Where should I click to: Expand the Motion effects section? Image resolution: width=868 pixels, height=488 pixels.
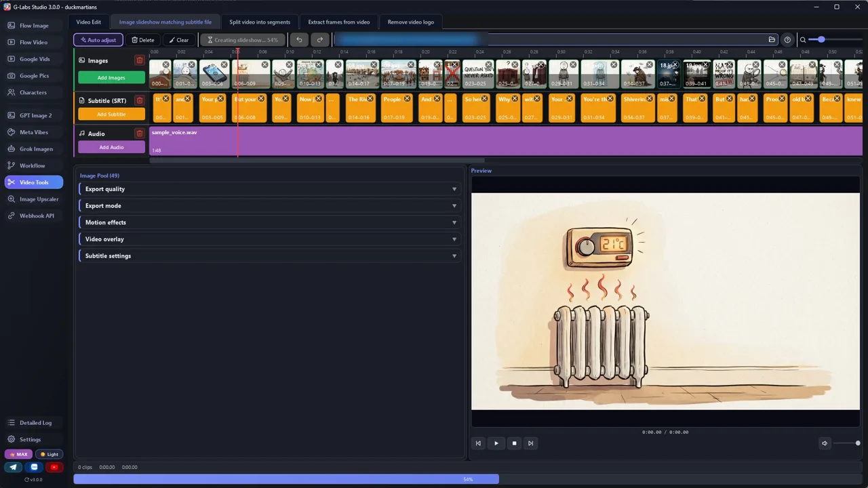270,222
